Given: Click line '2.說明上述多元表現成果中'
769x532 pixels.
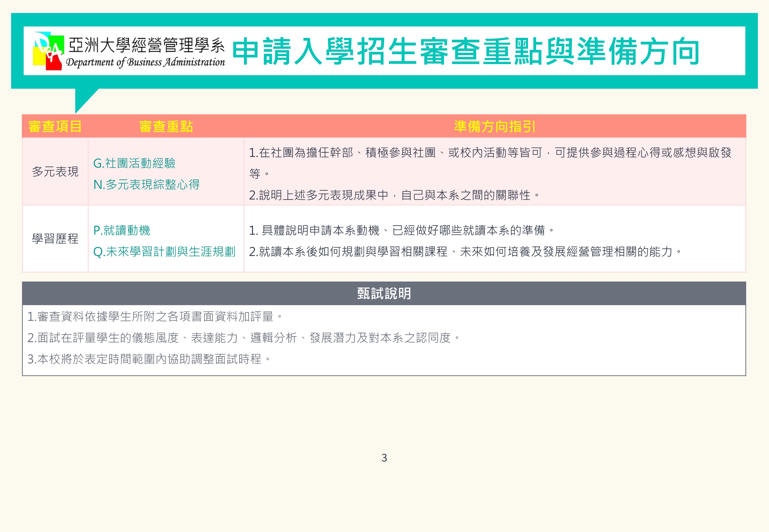Looking at the screenshot, I should point(394,195).
